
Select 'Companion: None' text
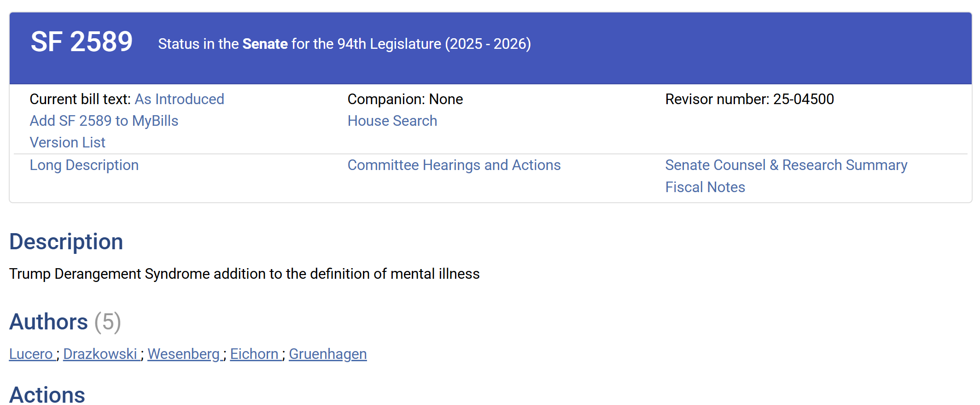[405, 99]
